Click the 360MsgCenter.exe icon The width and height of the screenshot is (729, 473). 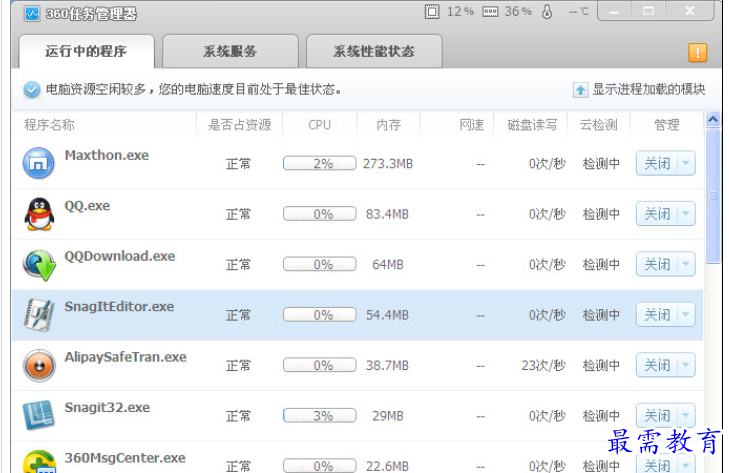click(x=39, y=462)
